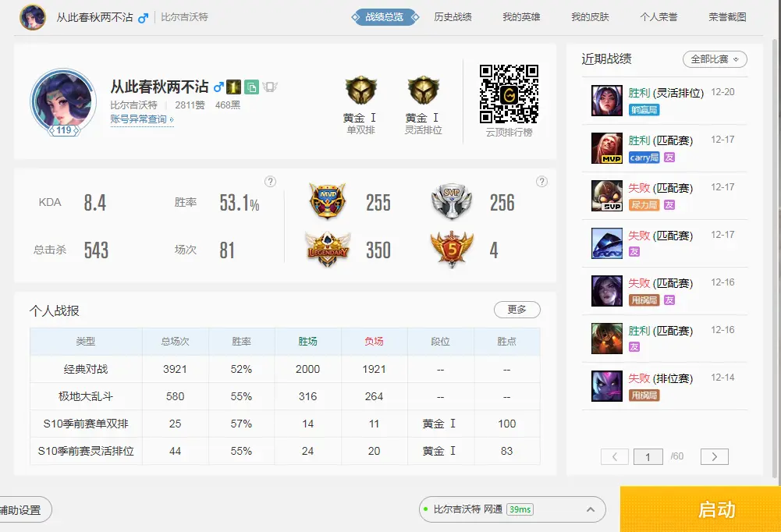This screenshot has height=532, width=781.
Task: Click the S10季前赛单双排 row label
Action: coord(86,424)
